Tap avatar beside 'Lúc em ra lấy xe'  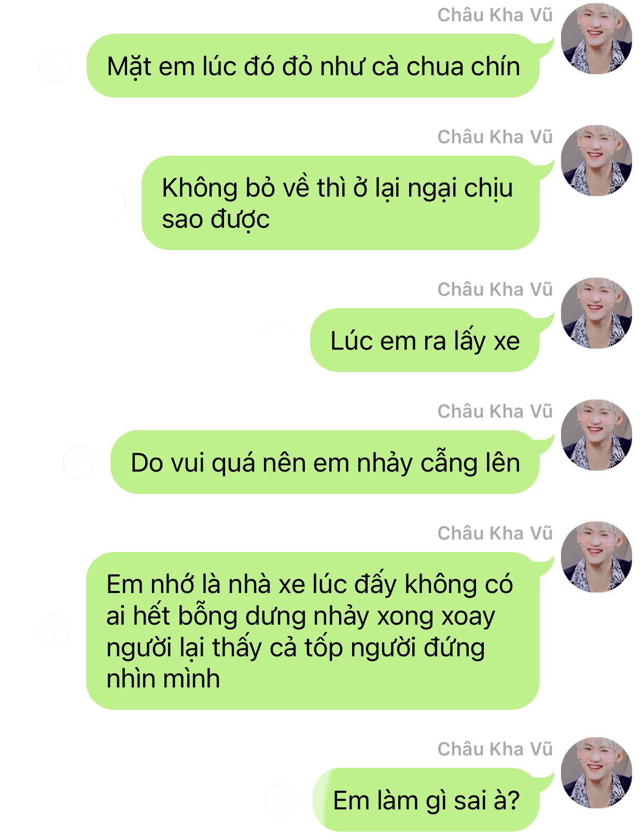pos(596,313)
